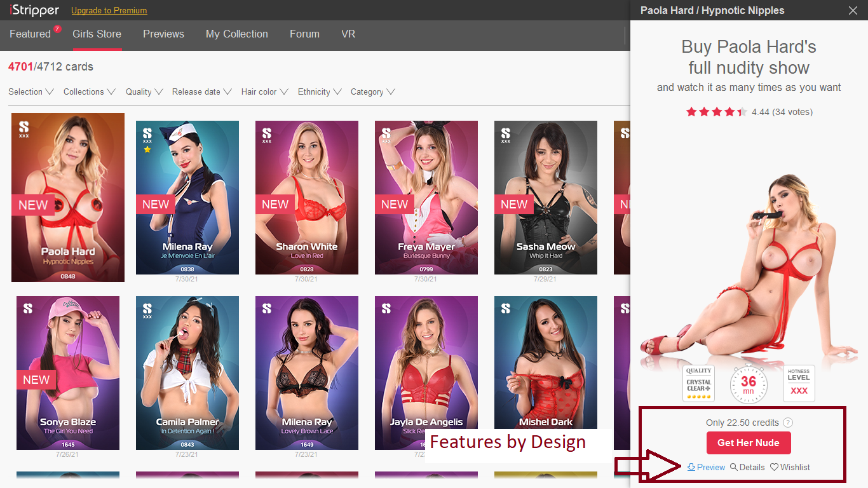Click the 4701/4712 cards counter text

coord(51,67)
